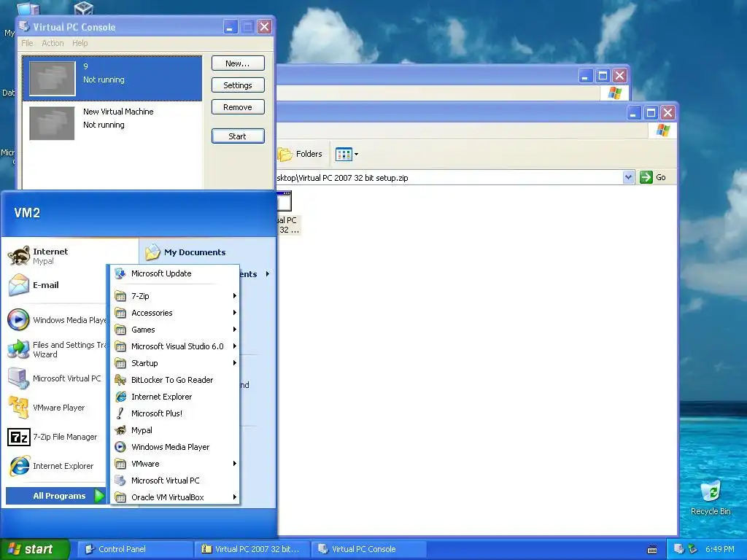
Task: Click the Go button in Explorer
Action: click(653, 177)
